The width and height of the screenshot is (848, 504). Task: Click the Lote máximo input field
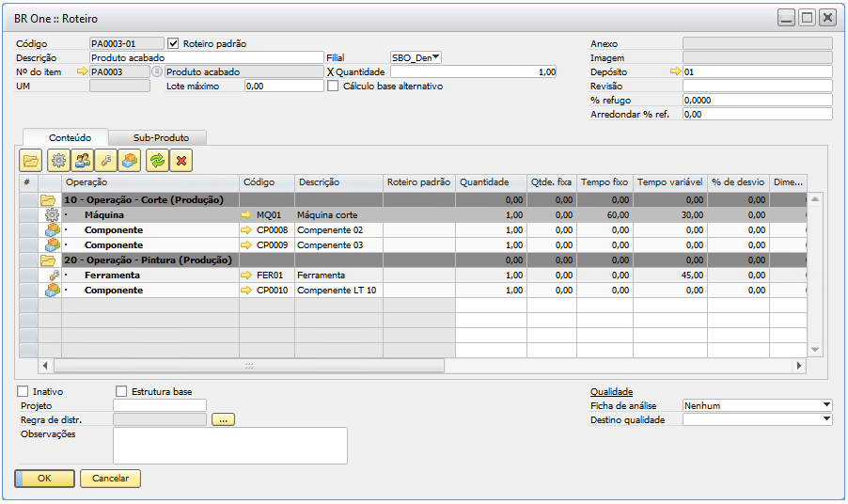click(284, 86)
